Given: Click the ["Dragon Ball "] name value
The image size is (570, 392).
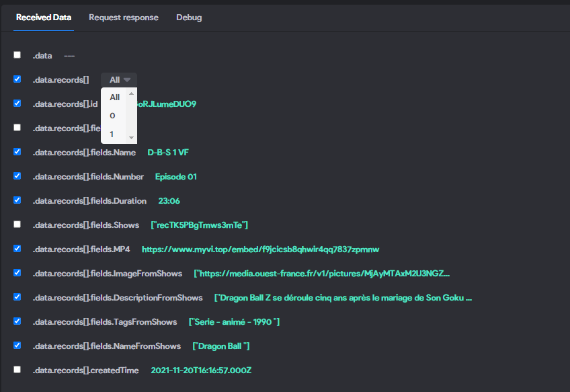Looking at the screenshot, I should pyautogui.click(x=221, y=346).
